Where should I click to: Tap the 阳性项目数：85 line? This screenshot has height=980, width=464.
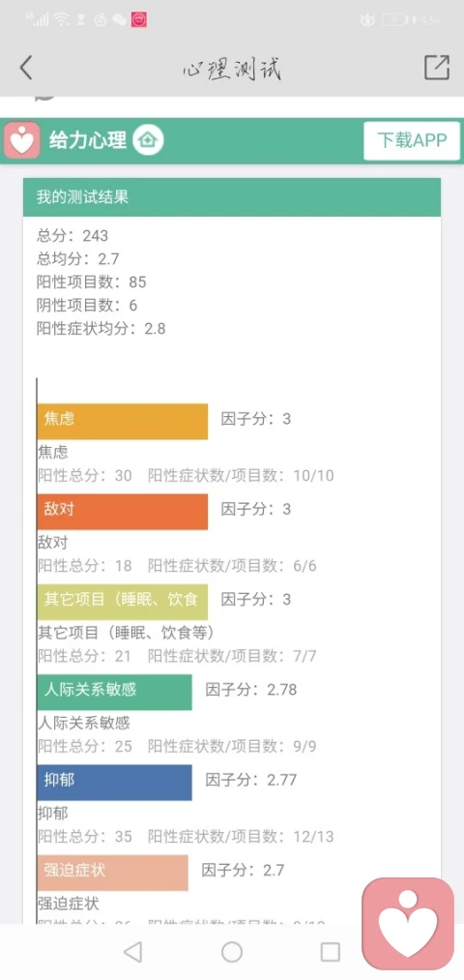point(91,282)
